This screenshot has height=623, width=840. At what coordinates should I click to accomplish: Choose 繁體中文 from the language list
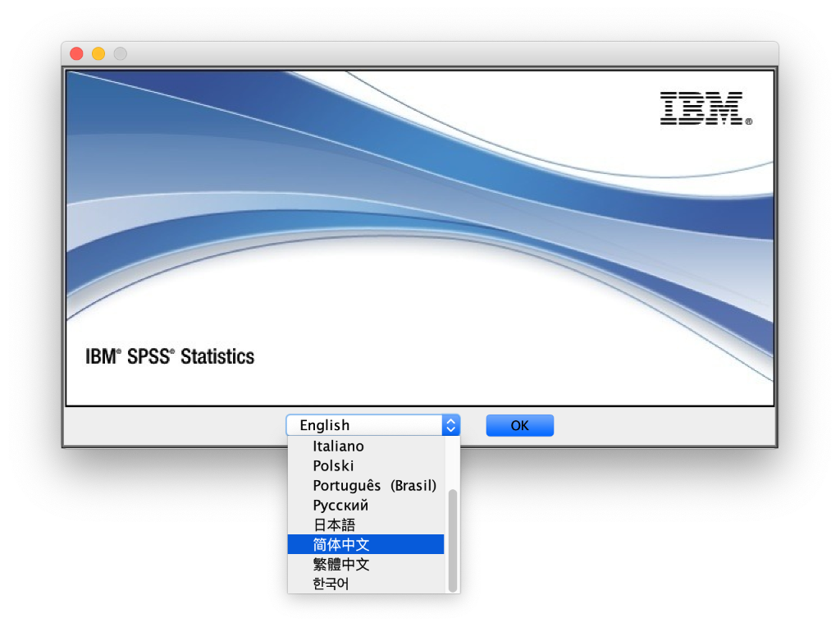(366, 564)
